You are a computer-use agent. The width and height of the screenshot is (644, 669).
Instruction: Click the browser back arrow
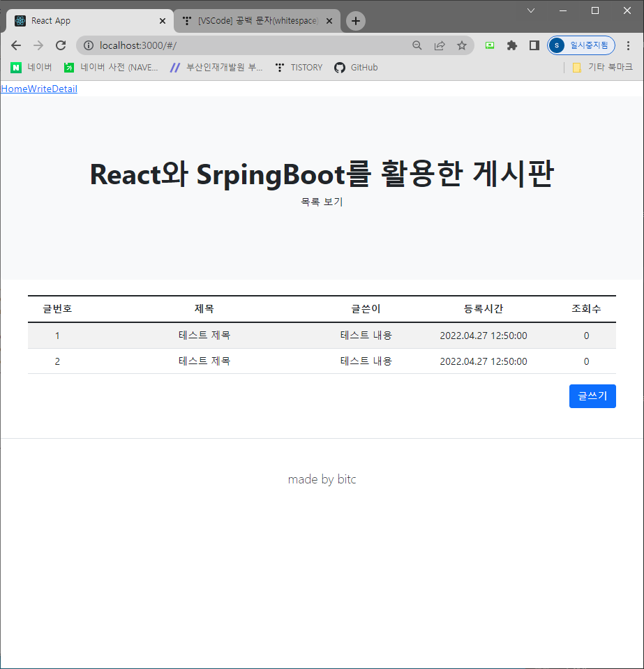pos(16,45)
